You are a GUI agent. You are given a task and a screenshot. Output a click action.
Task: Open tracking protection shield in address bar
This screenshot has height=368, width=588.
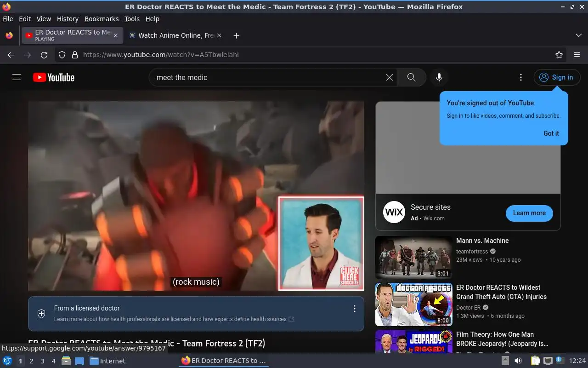click(x=62, y=55)
